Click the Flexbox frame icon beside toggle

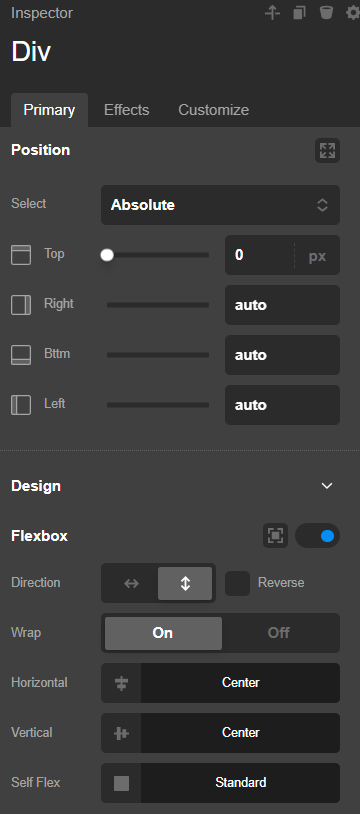pyautogui.click(x=275, y=536)
